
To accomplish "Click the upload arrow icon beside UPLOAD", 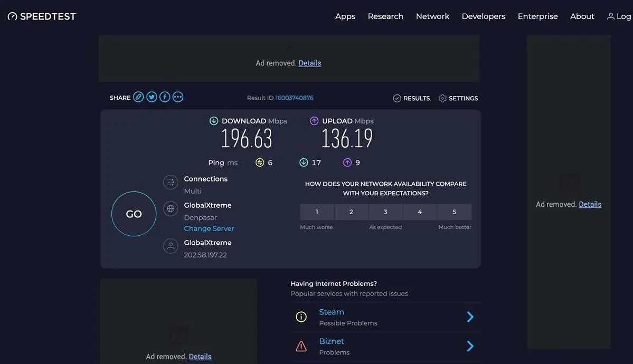I will pos(314,121).
